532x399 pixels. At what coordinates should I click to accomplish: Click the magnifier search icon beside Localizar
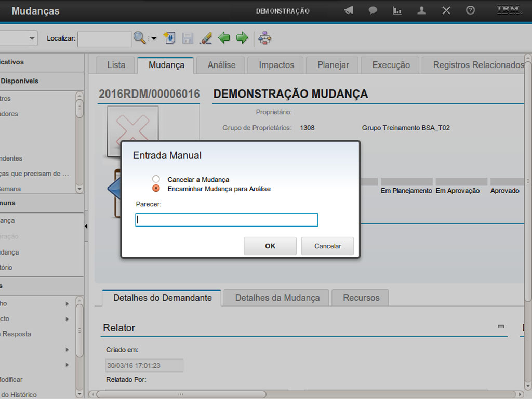(x=139, y=38)
